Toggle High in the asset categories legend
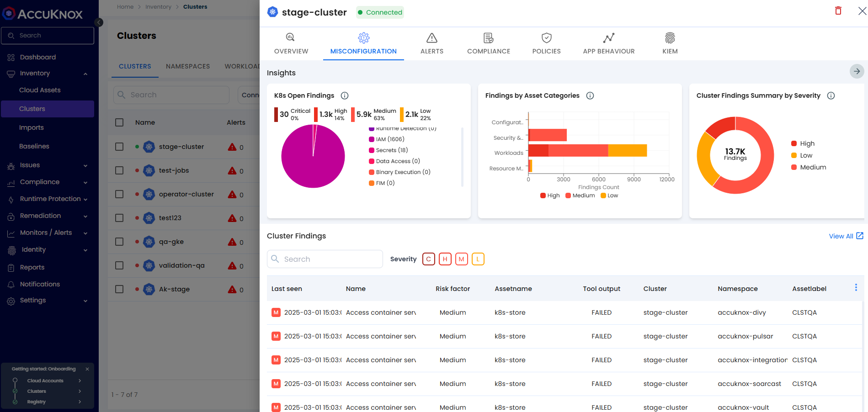868x412 pixels. (550, 195)
